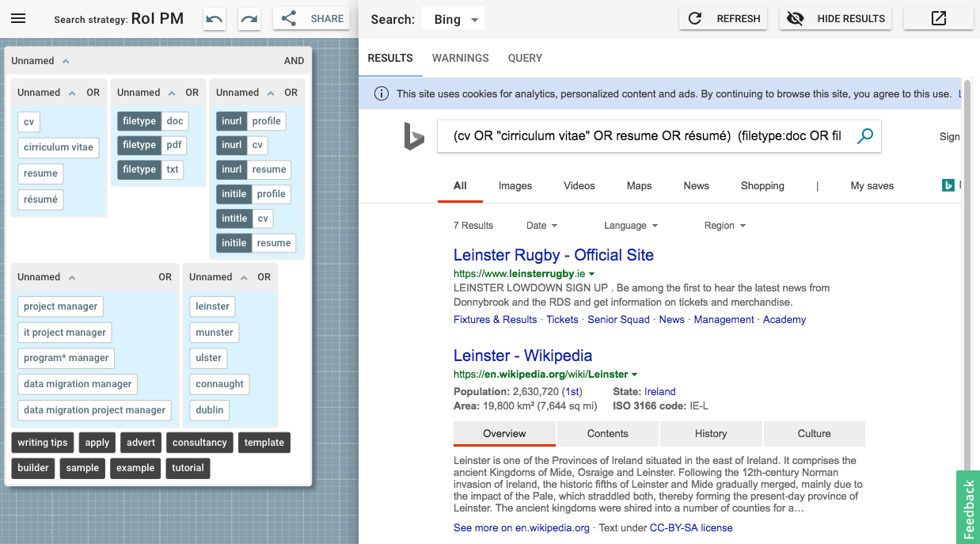Select the Bing News tab
The height and width of the screenshot is (544, 980).
click(697, 185)
